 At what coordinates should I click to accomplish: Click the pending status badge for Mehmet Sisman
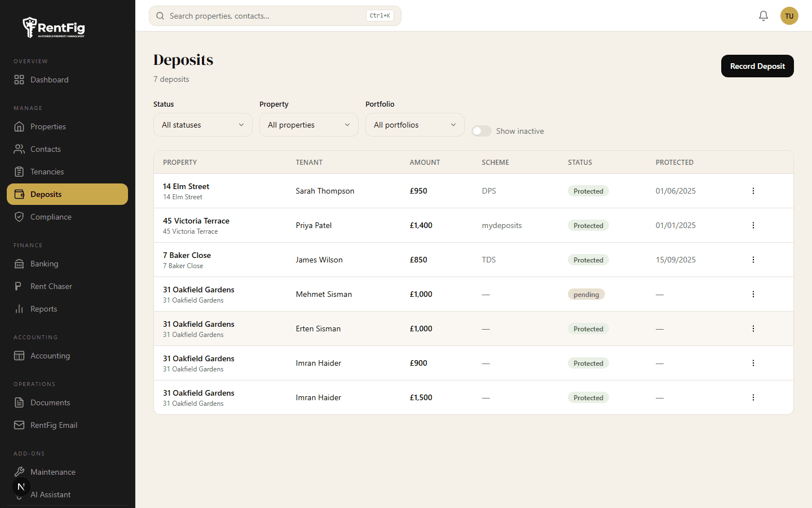(586, 294)
